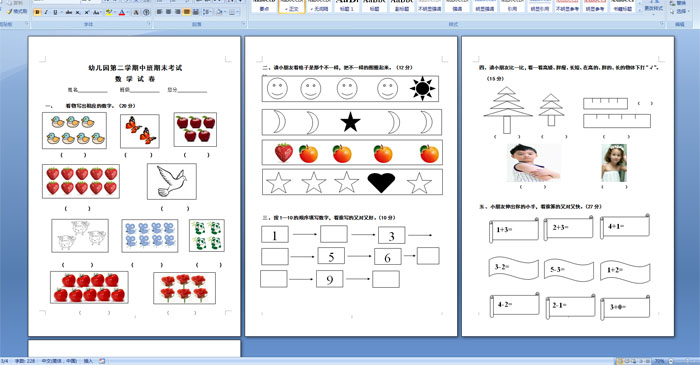This screenshot has width=700, height=365.
Task: Center the paragraph text
Action: click(168, 12)
